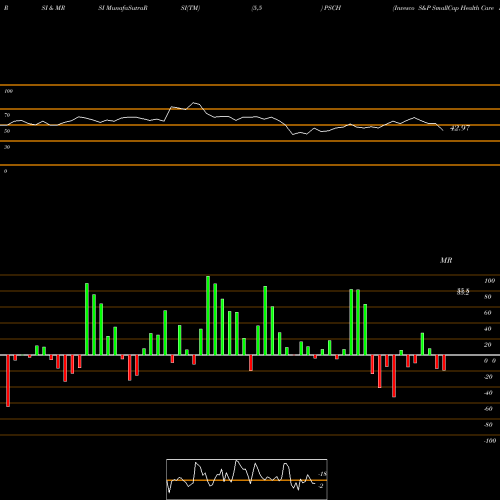Click the '-18' label in mini chart
This screenshot has width=500, height=500.
pyautogui.click(x=322, y=474)
